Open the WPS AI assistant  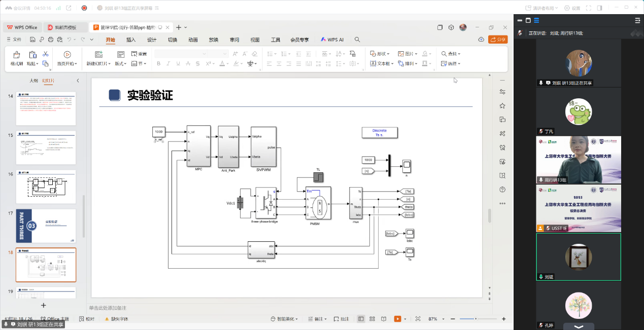click(332, 40)
